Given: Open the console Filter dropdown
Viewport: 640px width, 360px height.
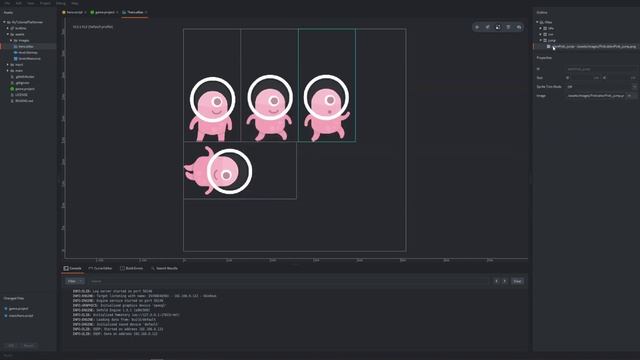Looking at the screenshot, I should click(x=74, y=281).
